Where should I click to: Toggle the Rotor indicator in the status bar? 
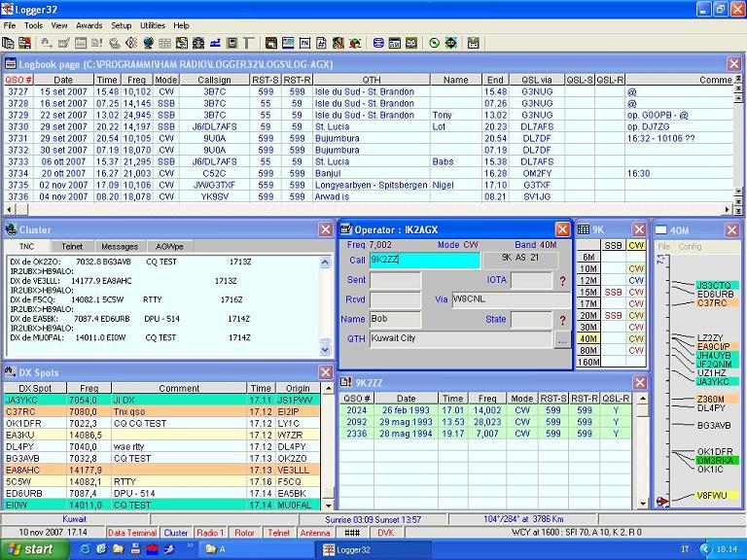coord(244,533)
